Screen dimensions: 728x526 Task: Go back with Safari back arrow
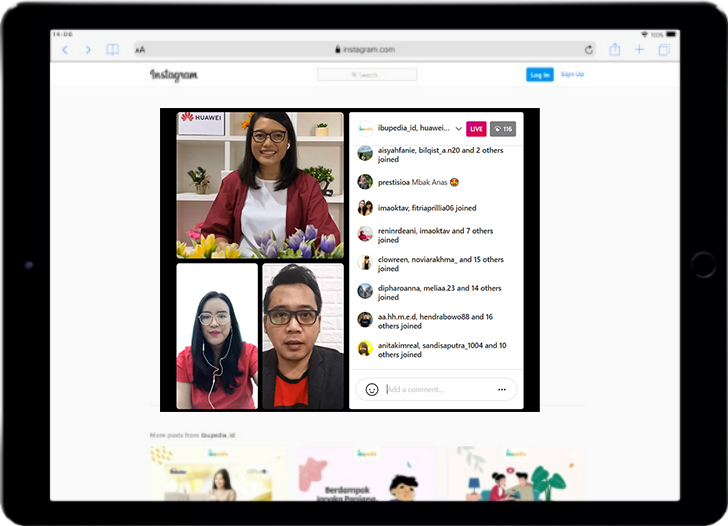pyautogui.click(x=65, y=50)
